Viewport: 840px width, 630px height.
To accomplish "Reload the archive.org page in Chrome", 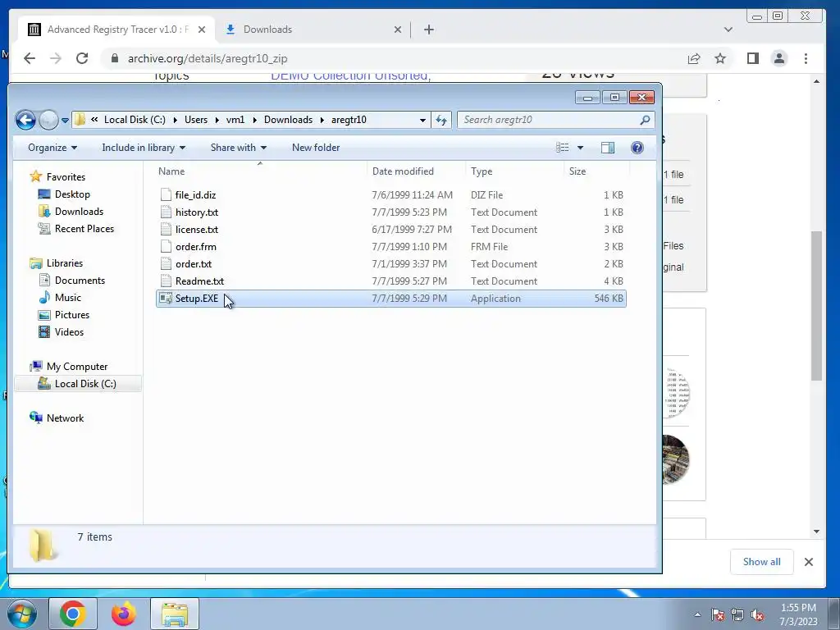I will pyautogui.click(x=82, y=58).
